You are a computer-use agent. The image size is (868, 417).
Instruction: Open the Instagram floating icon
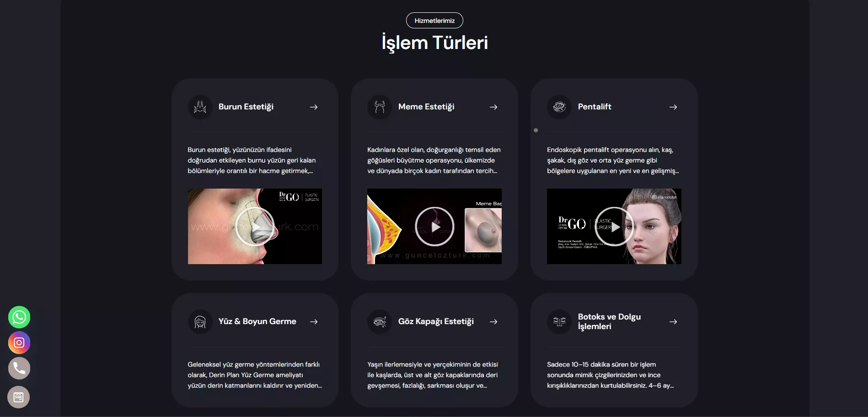click(x=19, y=342)
